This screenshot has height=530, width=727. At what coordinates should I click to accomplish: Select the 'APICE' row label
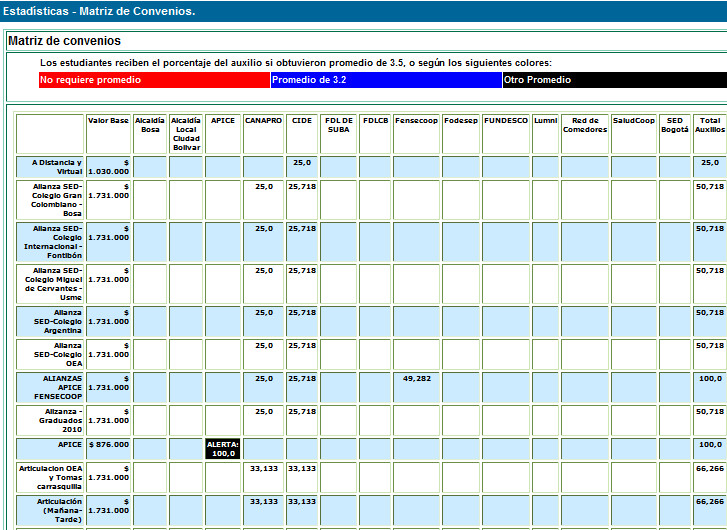[50, 448]
